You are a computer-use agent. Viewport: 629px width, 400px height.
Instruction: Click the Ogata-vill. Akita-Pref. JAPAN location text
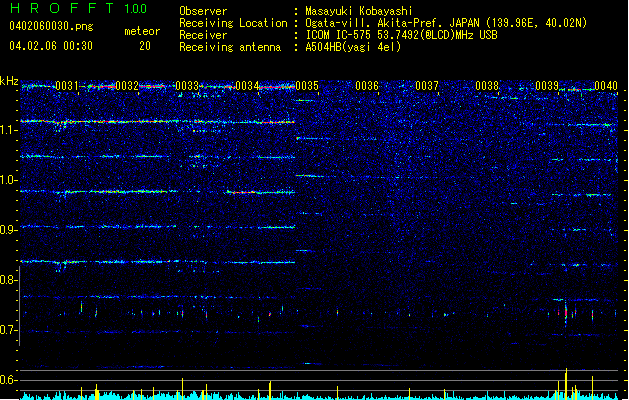(x=446, y=23)
